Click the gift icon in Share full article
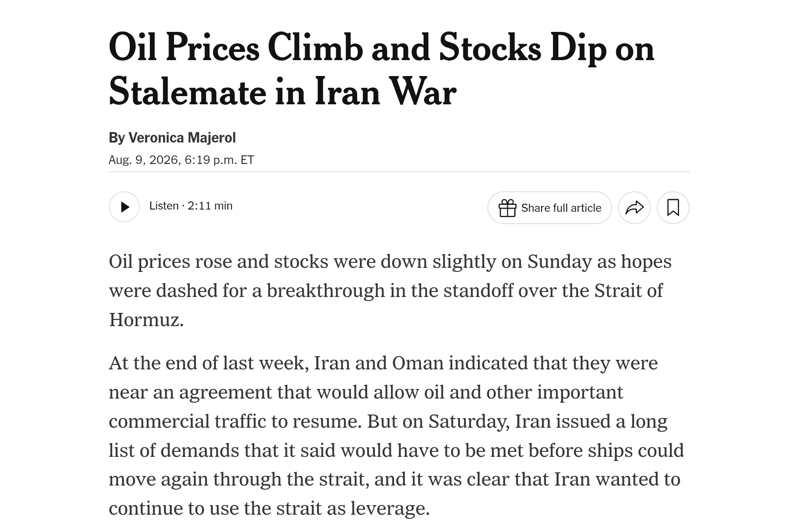 click(x=507, y=208)
